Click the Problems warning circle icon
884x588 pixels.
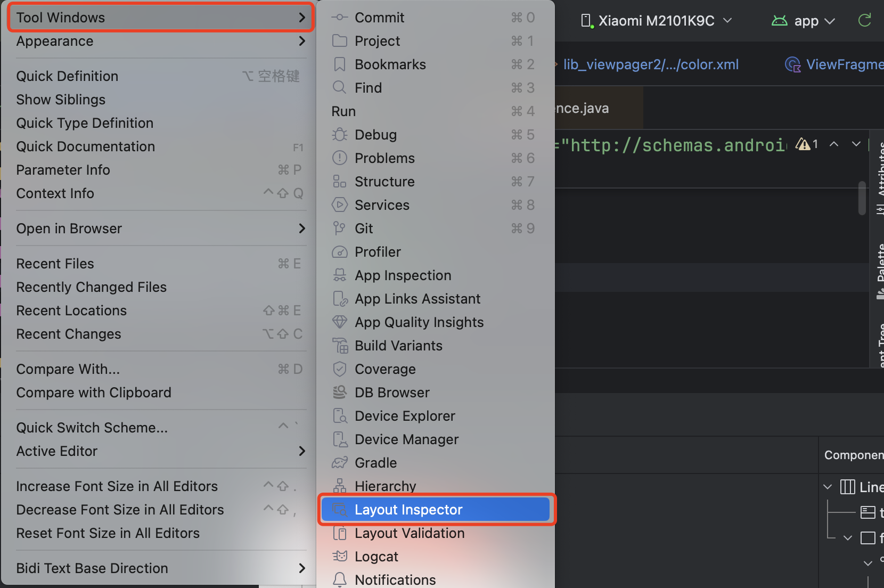[339, 158]
